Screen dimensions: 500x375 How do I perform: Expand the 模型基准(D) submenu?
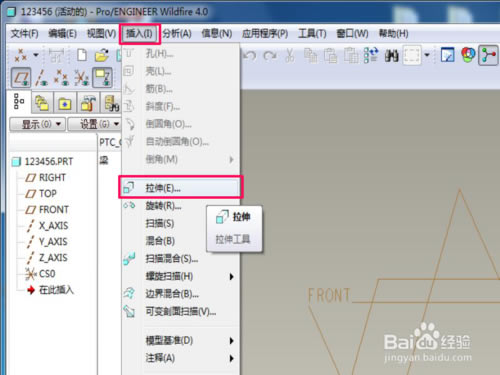[180, 340]
